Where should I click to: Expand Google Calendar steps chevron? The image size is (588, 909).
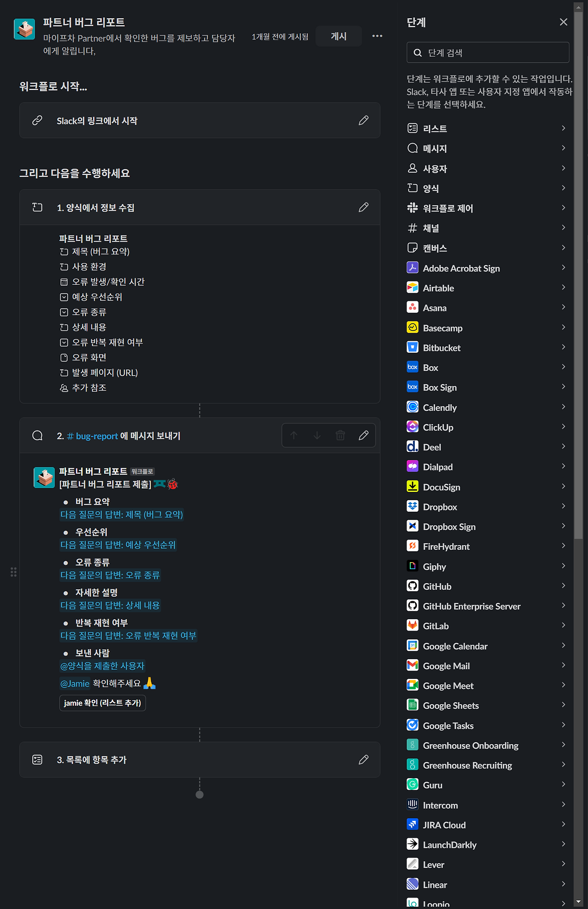(563, 645)
